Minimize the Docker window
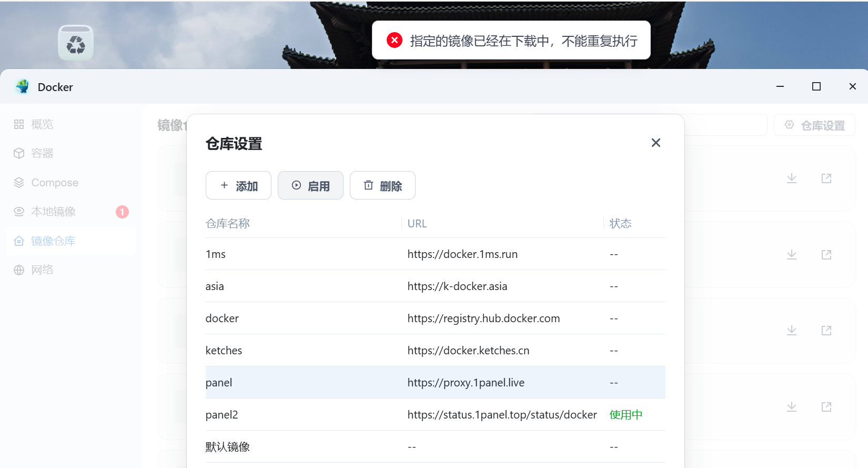868x468 pixels. pyautogui.click(x=780, y=86)
